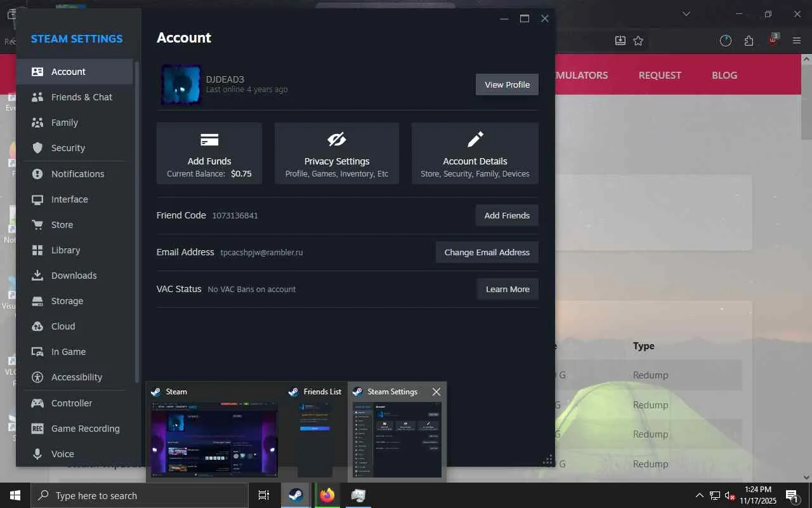The image size is (812, 508).
Task: Open Store settings in sidebar
Action: [75, 225]
